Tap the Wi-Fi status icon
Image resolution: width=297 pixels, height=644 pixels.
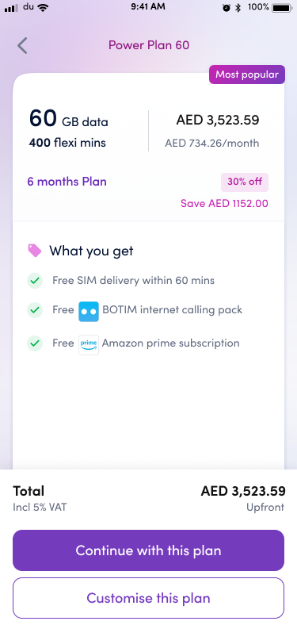click(x=42, y=7)
